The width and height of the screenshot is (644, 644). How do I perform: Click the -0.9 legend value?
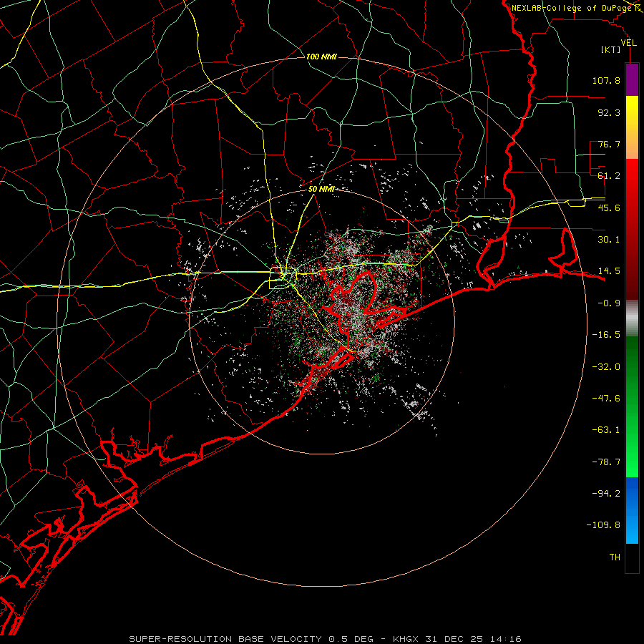coord(609,303)
